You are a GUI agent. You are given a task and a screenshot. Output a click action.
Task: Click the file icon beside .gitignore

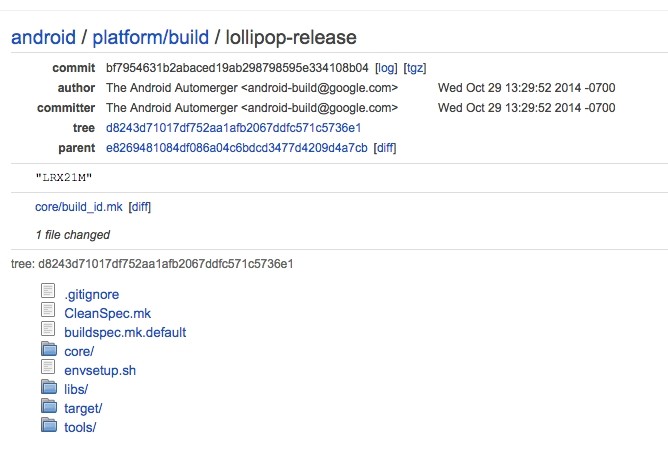pyautogui.click(x=49, y=292)
